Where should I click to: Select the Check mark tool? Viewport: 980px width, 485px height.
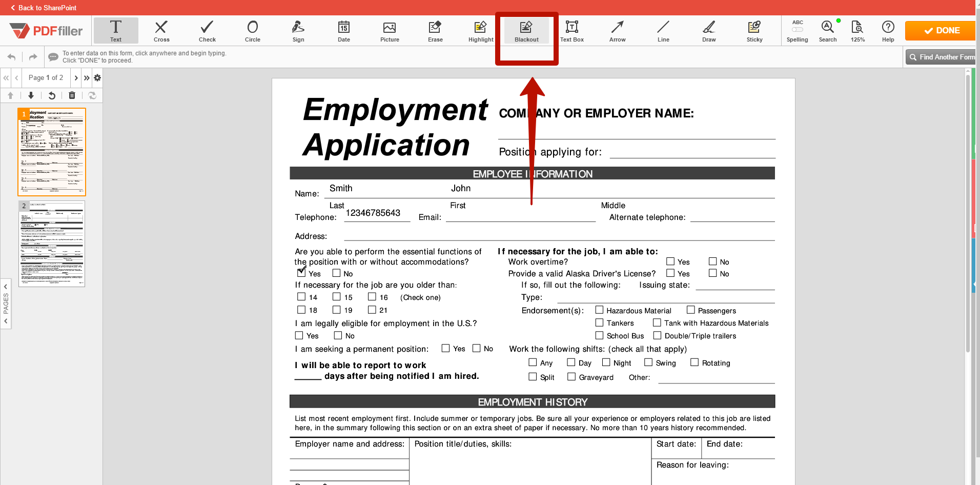point(207,31)
